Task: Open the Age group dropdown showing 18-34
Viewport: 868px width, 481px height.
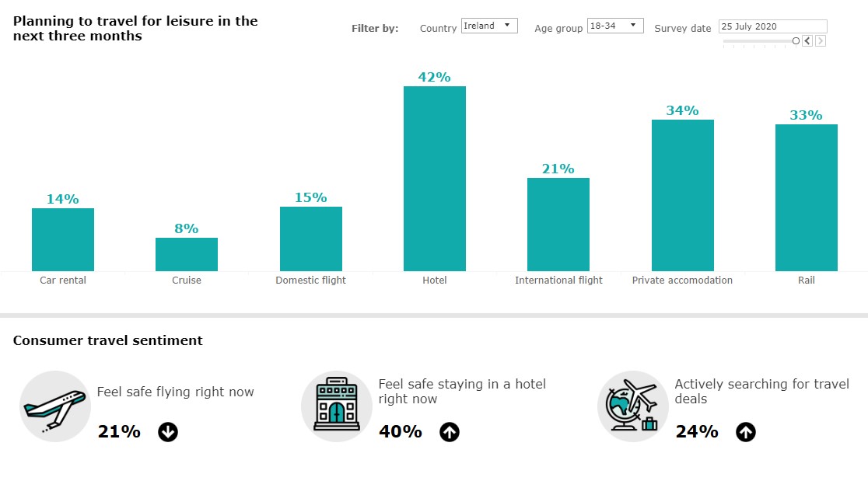Action: pos(615,26)
